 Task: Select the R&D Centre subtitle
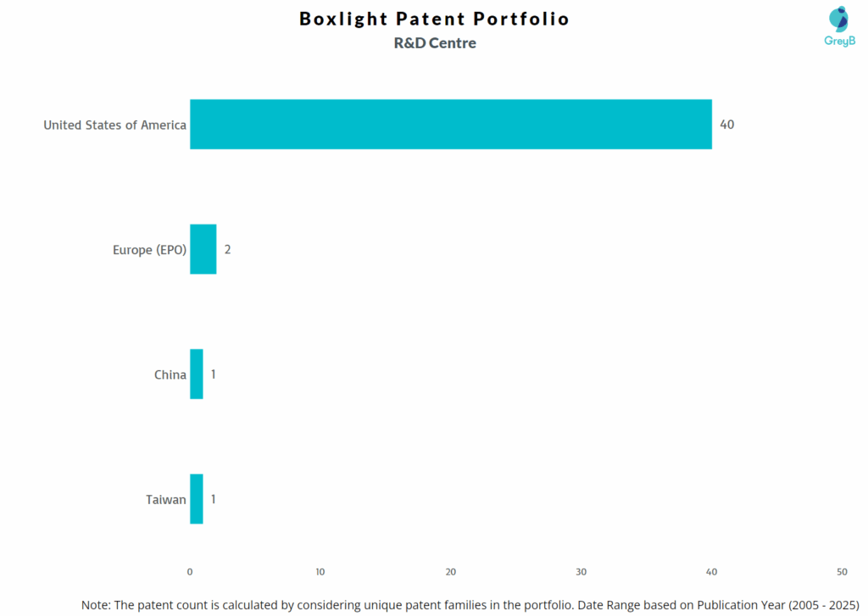(435, 43)
